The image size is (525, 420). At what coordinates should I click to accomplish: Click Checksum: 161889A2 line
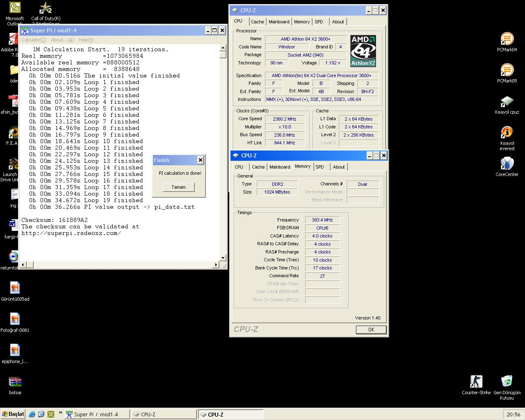(55, 220)
